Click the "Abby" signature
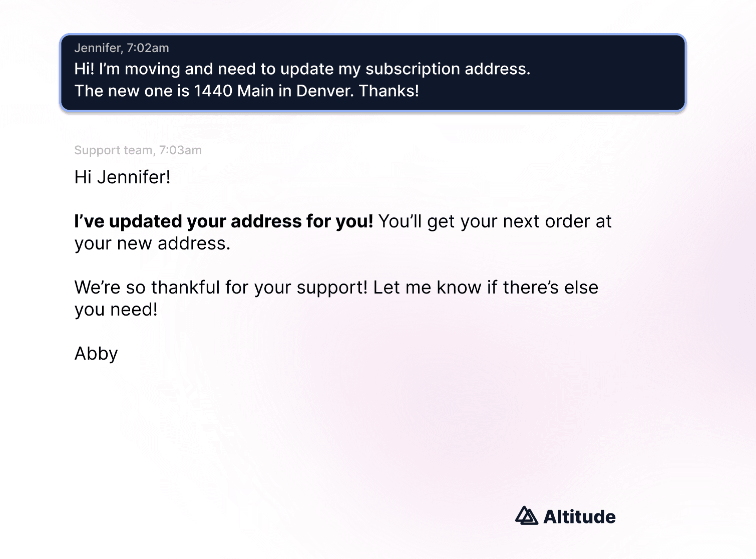Image resolution: width=756 pixels, height=559 pixels. click(x=96, y=354)
